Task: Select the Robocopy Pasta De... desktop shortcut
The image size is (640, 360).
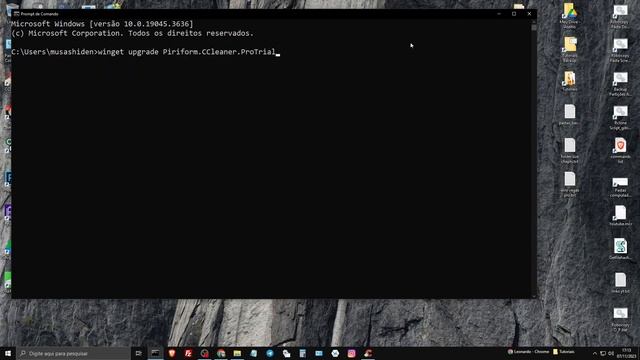Action: (620, 16)
